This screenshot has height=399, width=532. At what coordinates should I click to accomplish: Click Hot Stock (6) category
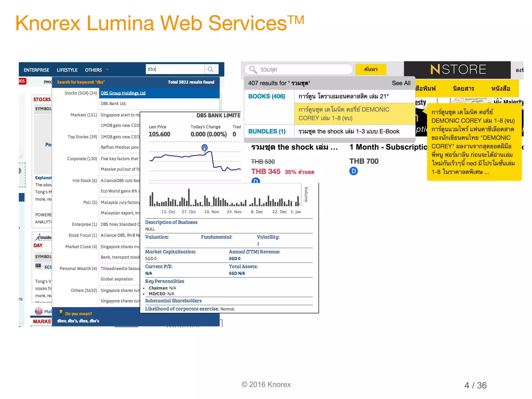[x=85, y=181]
